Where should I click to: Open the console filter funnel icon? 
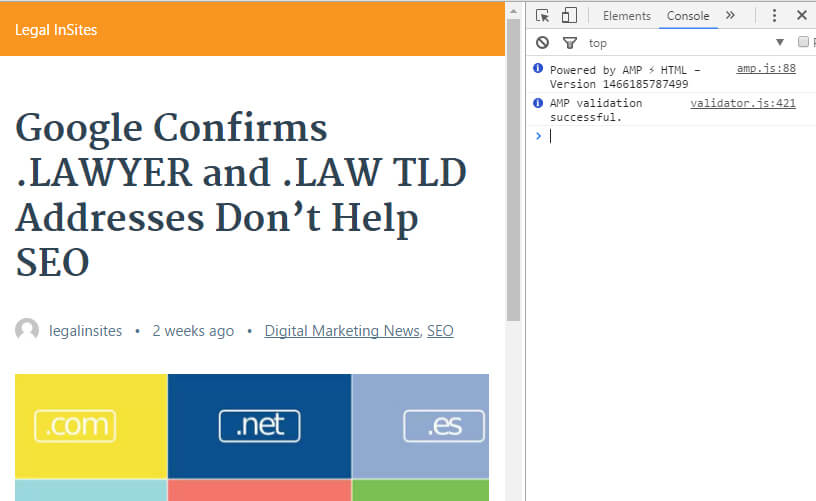(x=570, y=43)
